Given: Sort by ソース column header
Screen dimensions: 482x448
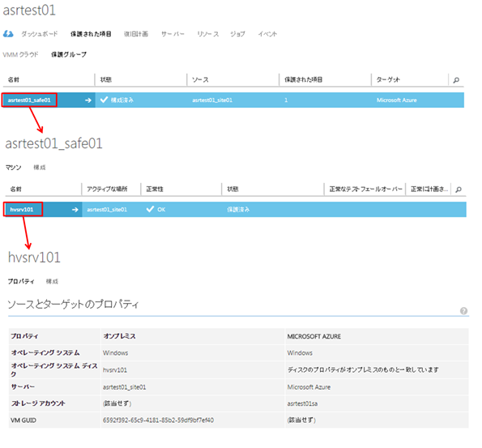Looking at the screenshot, I should (200, 80).
